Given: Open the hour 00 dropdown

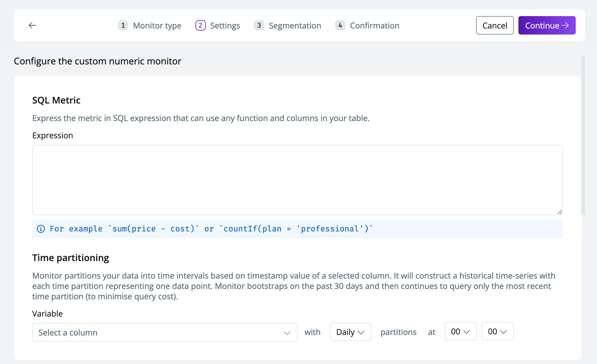Looking at the screenshot, I should click(x=460, y=331).
